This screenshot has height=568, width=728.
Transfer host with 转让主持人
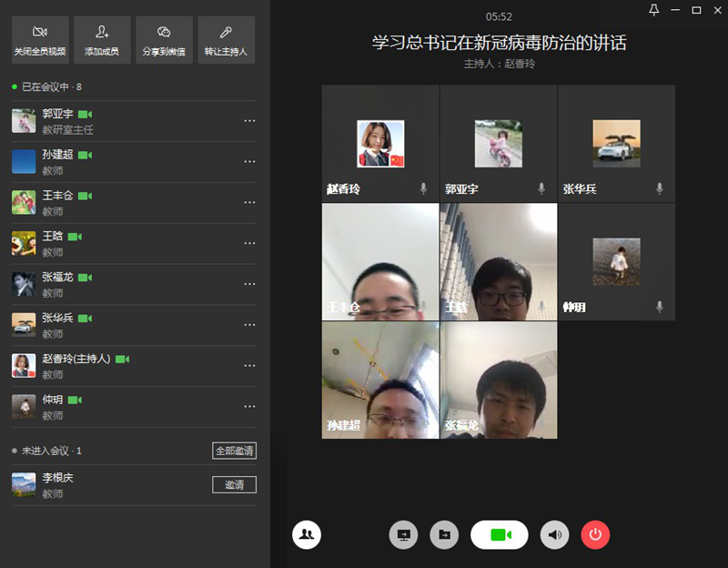click(x=226, y=39)
